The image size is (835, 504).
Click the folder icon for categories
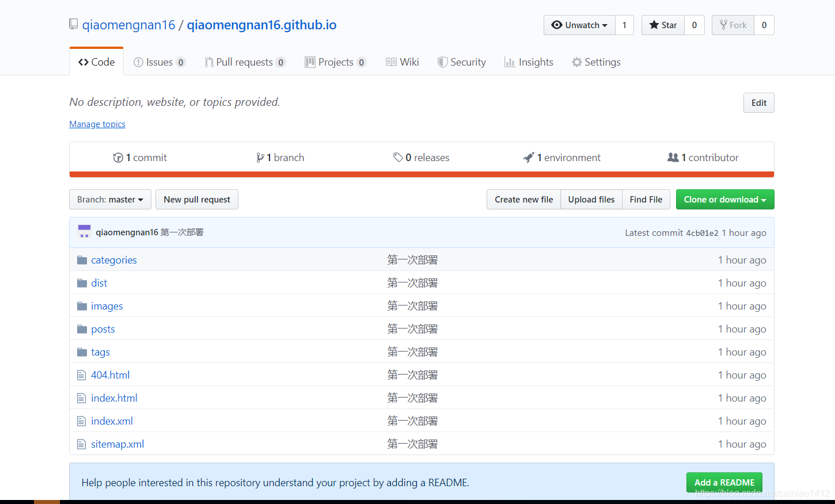(82, 260)
